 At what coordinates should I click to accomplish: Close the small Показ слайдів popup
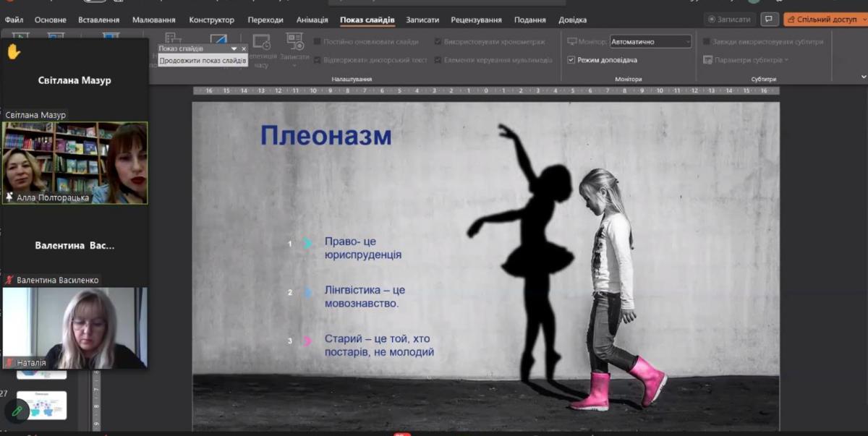[x=244, y=48]
